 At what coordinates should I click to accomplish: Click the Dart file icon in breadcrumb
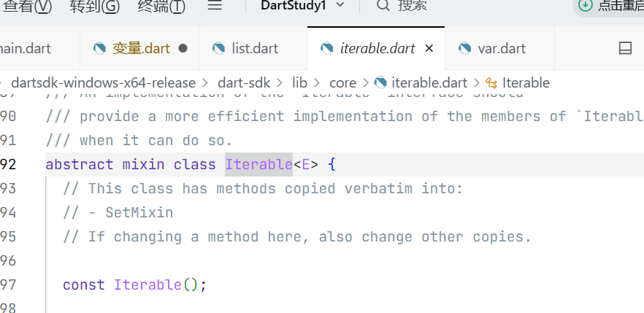380,83
